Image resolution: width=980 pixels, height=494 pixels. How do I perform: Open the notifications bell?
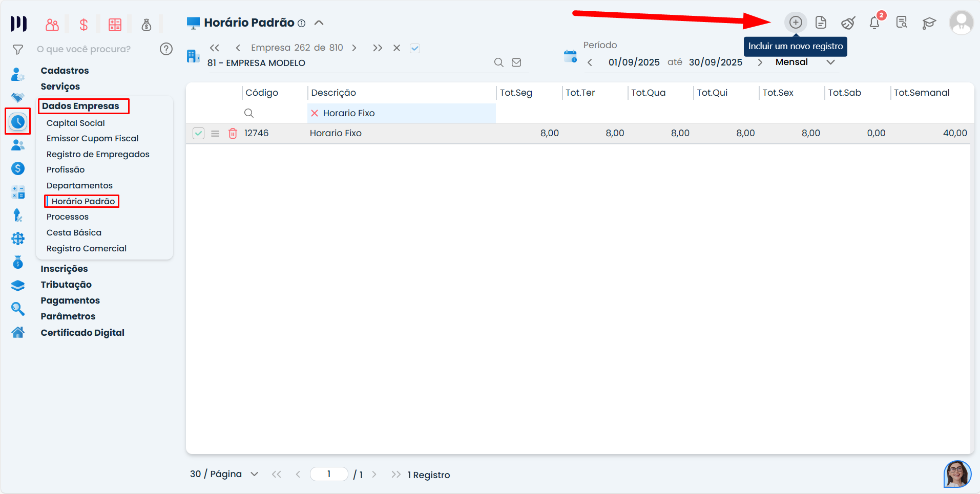pyautogui.click(x=874, y=23)
